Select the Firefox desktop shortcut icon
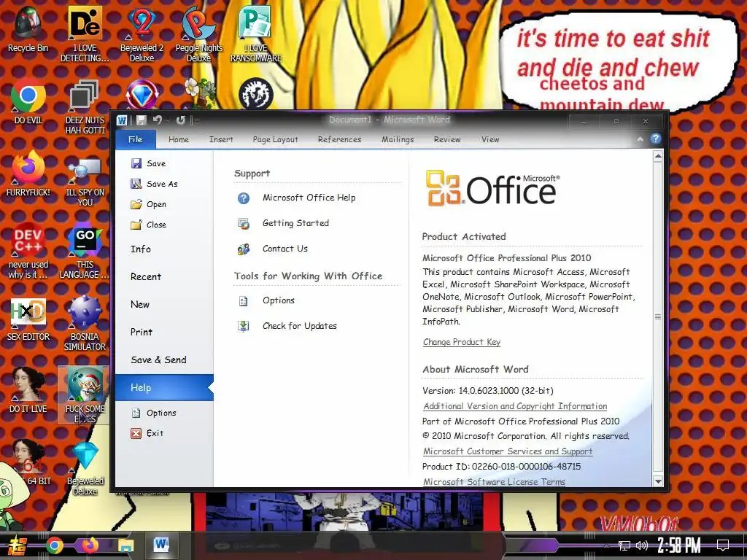Image resolution: width=747 pixels, height=560 pixels. (28, 174)
